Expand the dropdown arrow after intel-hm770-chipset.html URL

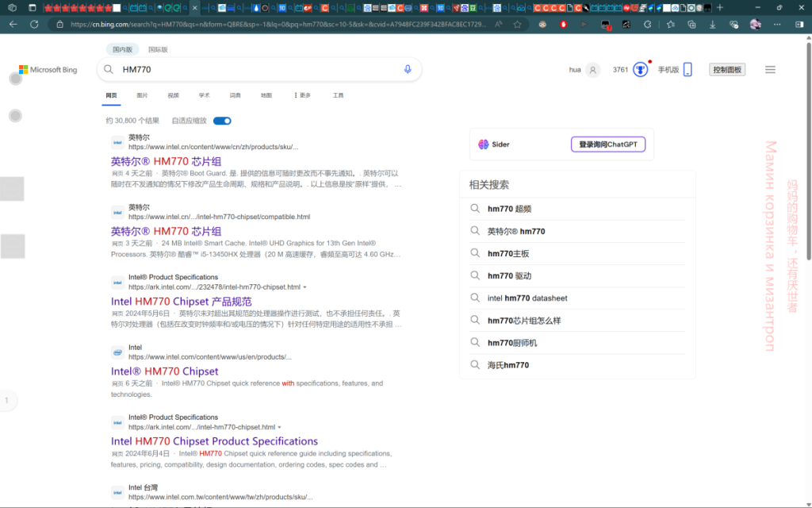point(280,427)
